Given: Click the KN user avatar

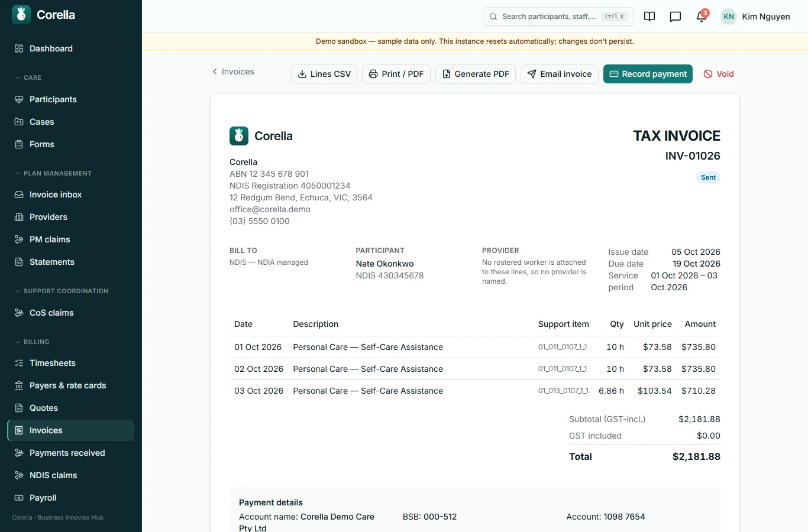Looking at the screenshot, I should point(729,17).
